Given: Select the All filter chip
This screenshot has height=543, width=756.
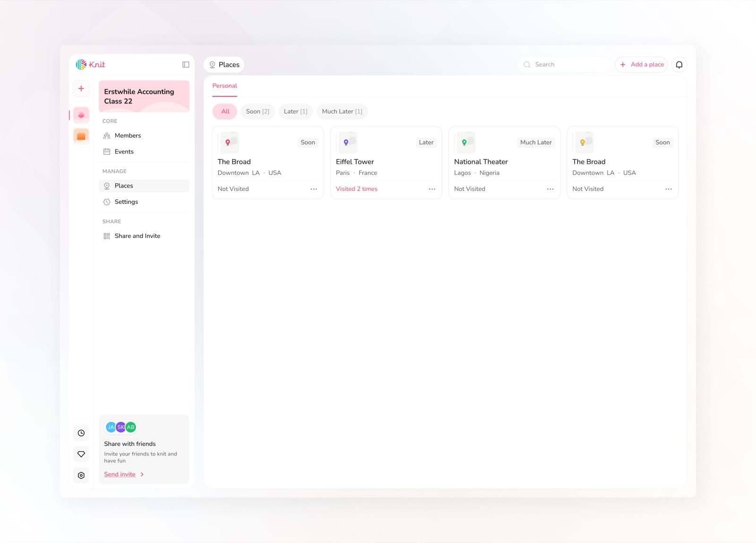Looking at the screenshot, I should pyautogui.click(x=225, y=112).
